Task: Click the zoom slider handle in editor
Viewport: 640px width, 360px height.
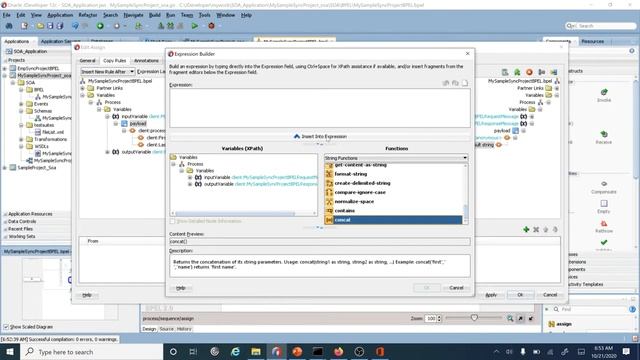Action: [474, 318]
